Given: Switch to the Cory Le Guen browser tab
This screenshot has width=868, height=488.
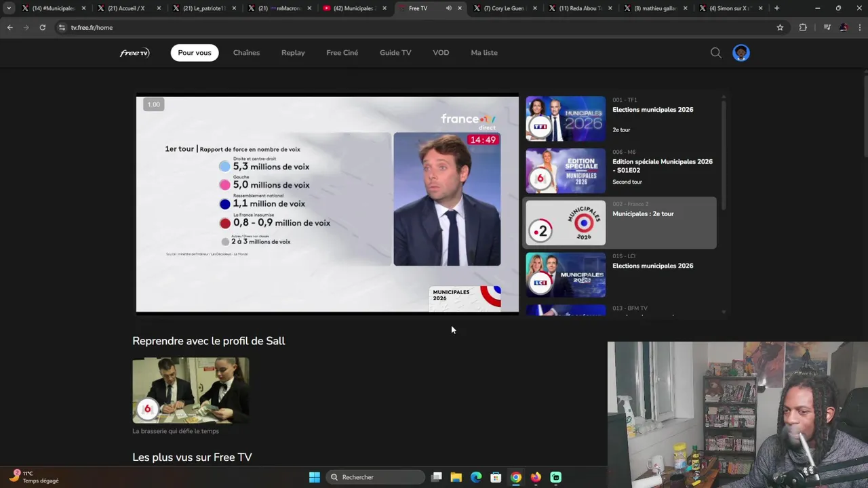Looking at the screenshot, I should click(x=505, y=8).
